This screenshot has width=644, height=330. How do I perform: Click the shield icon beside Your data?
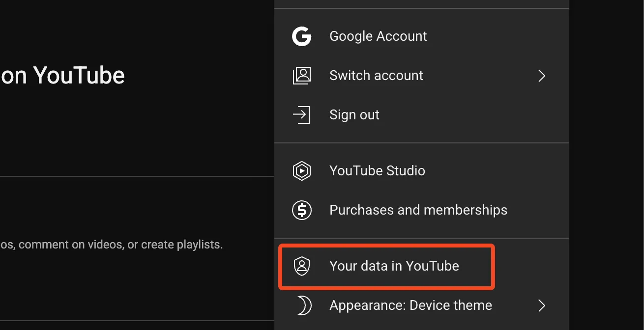(302, 266)
